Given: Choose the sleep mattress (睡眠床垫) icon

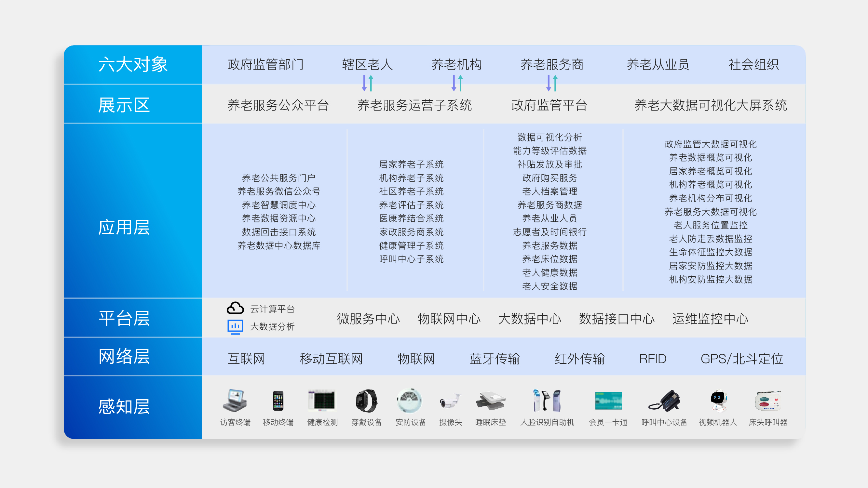Looking at the screenshot, I should coord(490,400).
